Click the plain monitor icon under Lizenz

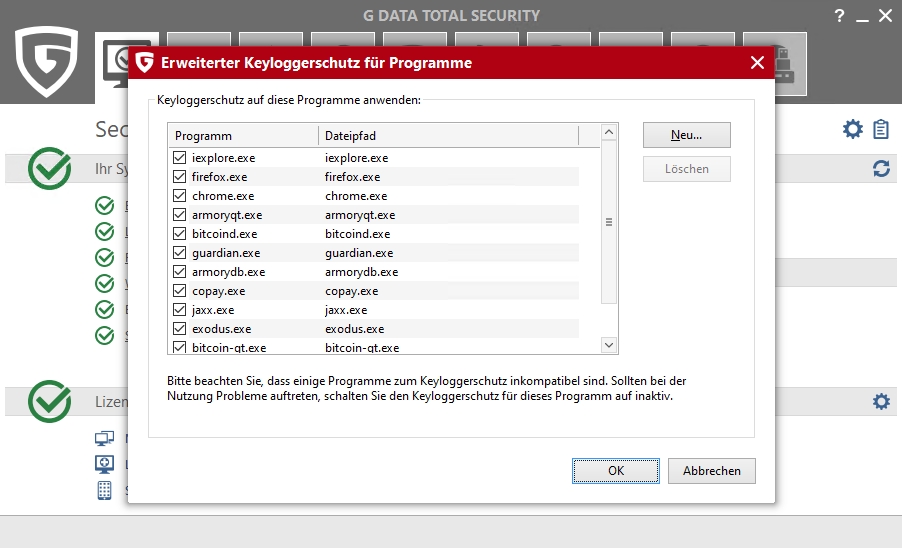tap(104, 439)
